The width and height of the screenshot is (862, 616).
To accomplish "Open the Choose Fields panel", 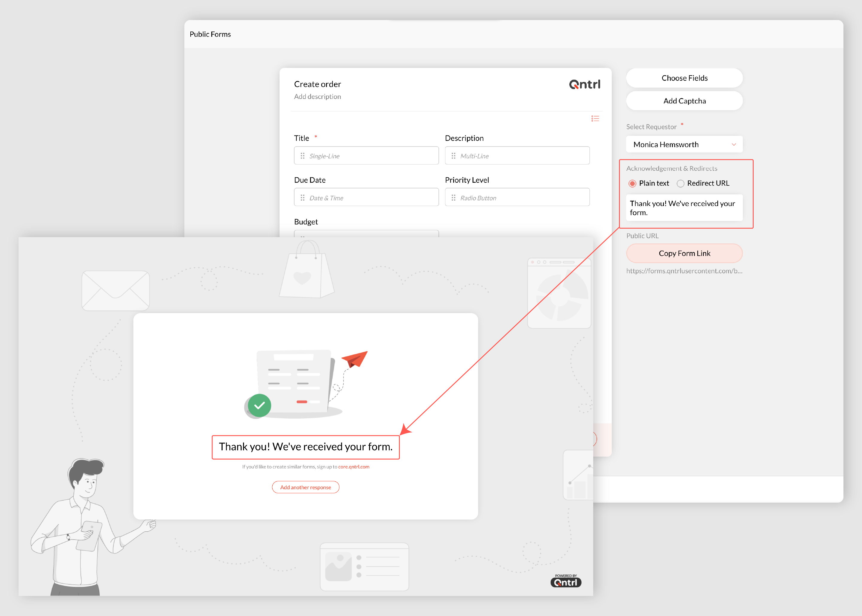I will pos(684,78).
